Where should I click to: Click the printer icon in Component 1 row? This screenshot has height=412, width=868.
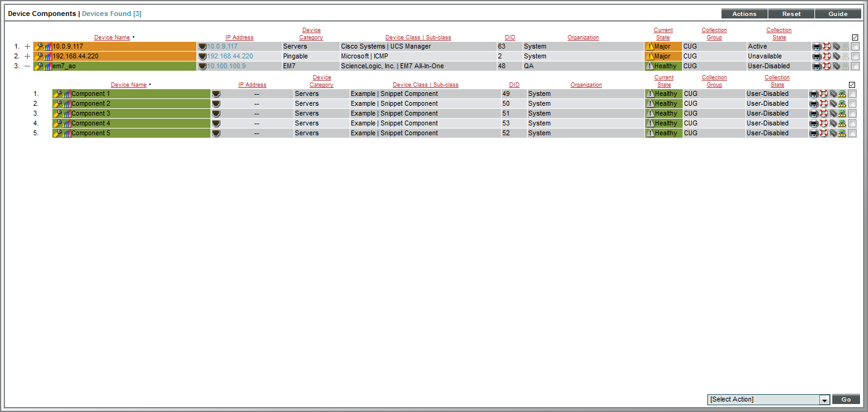[x=814, y=94]
